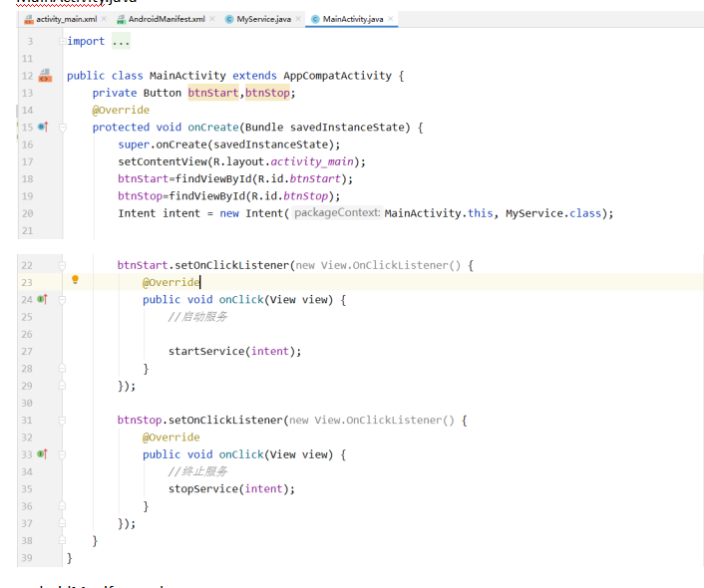Viewport: 704px width, 588px height.
Task: Click the @Override annotation on line 32
Action: pyautogui.click(x=172, y=438)
